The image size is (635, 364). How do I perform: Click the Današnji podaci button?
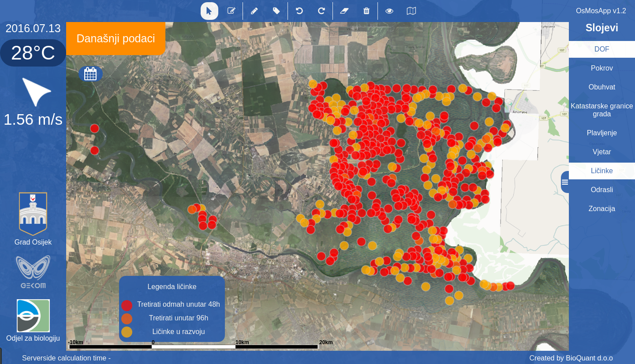pos(116,39)
